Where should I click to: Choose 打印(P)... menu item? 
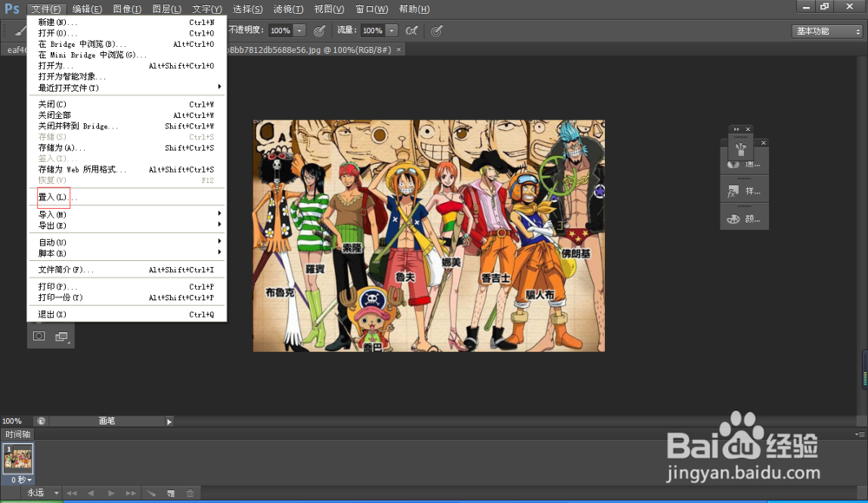pyautogui.click(x=127, y=287)
